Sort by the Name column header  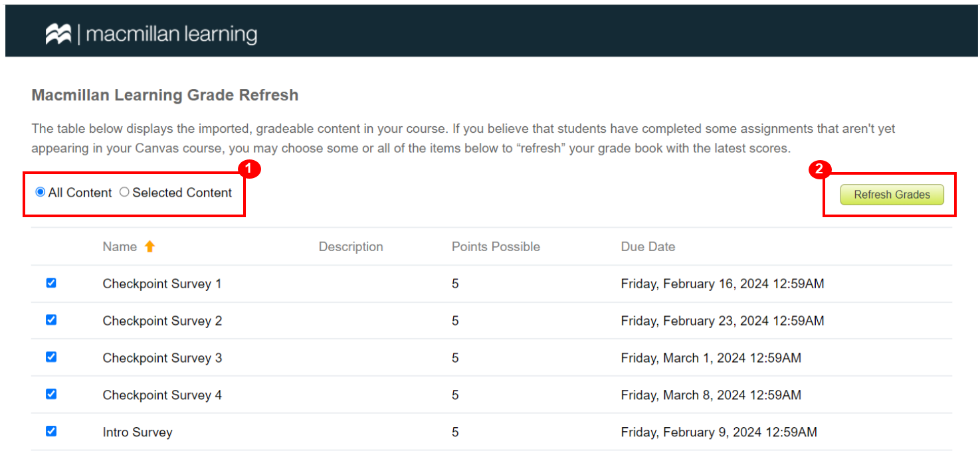[x=120, y=246]
